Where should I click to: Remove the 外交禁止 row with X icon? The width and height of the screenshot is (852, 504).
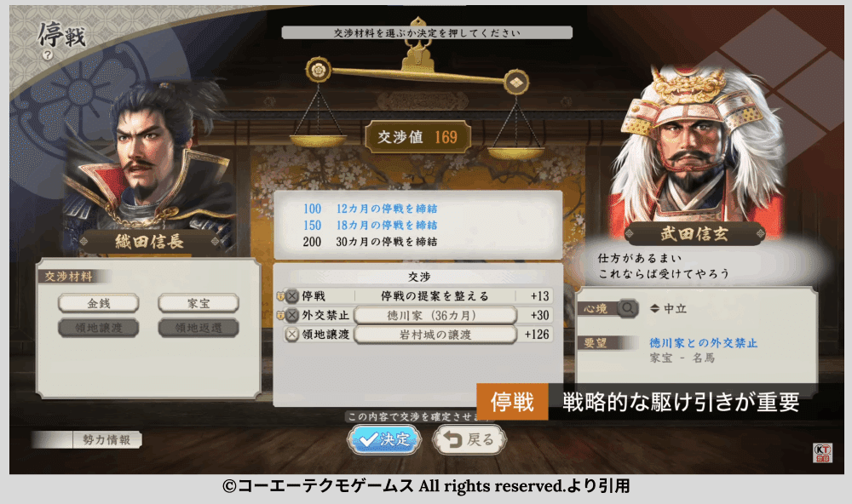[292, 315]
